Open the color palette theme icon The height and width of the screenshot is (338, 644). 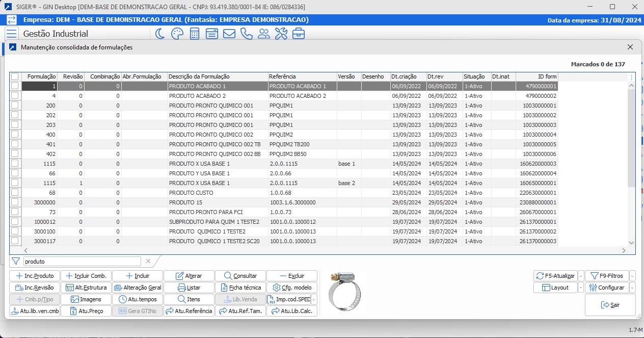tap(177, 34)
